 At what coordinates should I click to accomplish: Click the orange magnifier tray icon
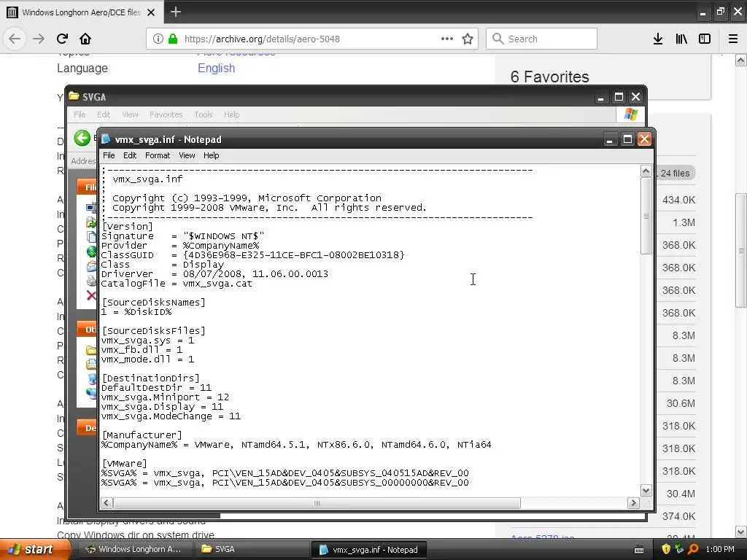click(x=693, y=549)
